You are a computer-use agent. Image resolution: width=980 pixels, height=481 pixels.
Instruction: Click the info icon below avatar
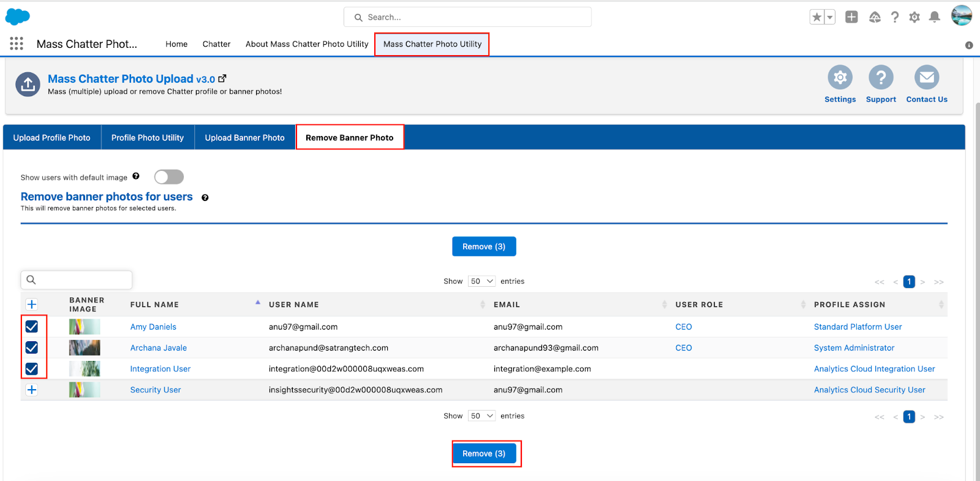tap(969, 45)
